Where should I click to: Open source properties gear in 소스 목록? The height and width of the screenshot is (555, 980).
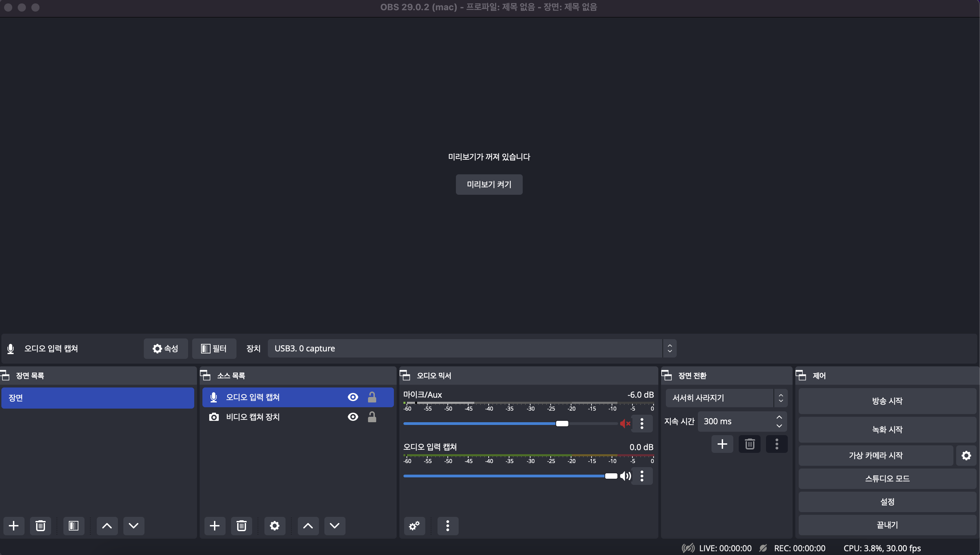pos(274,526)
